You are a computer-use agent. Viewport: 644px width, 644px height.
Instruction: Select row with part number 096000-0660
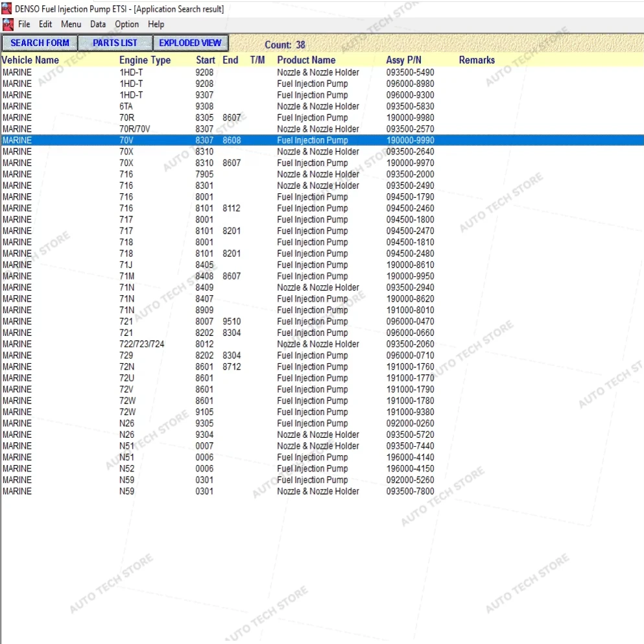point(322,333)
